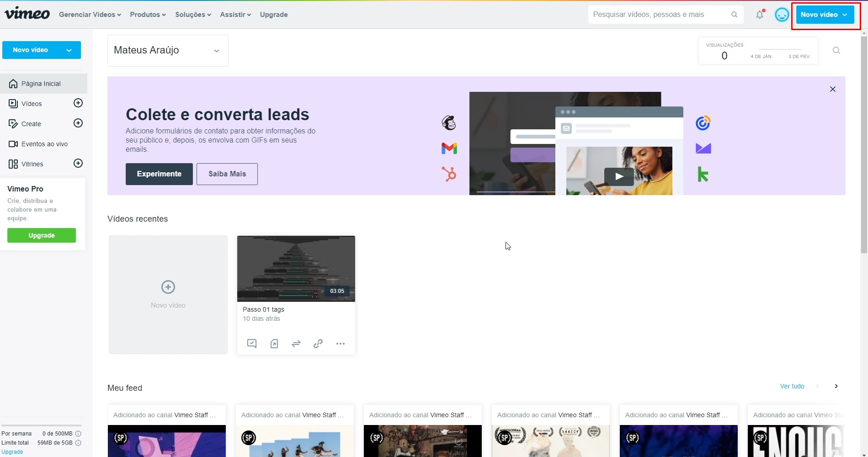Click the HubSpot icon in the banner
The image size is (868, 457).
pyautogui.click(x=449, y=174)
